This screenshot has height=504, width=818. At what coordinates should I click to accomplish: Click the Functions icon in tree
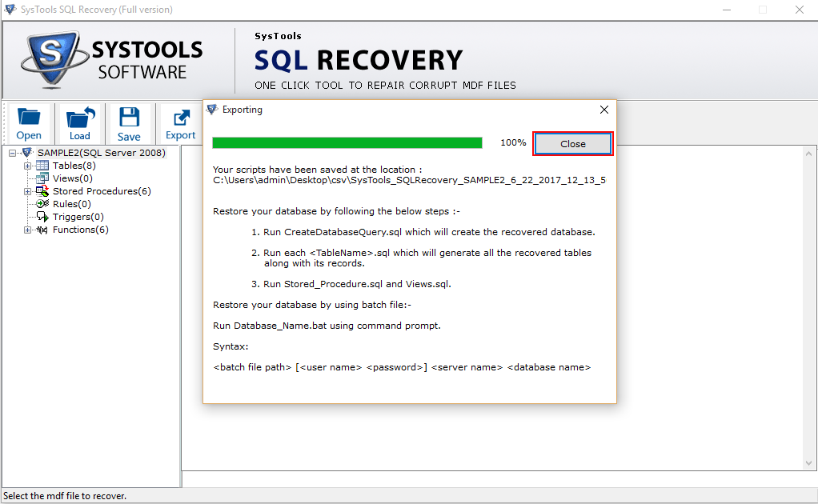42,230
